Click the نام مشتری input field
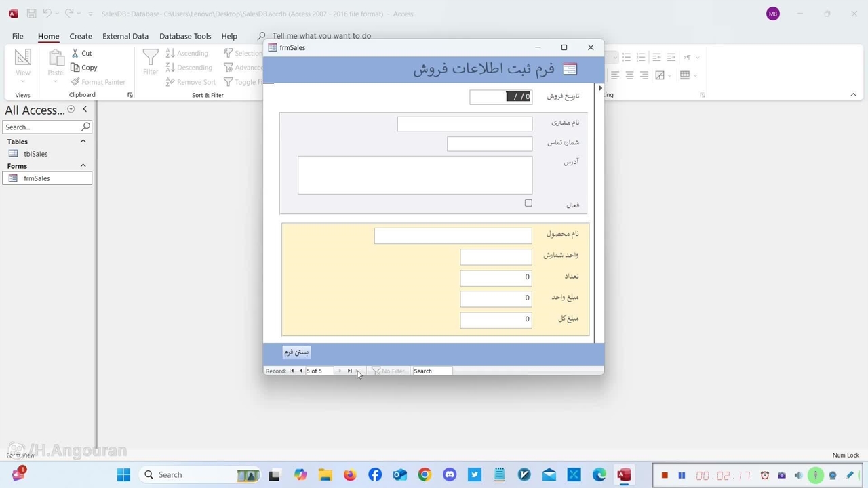The width and height of the screenshot is (868, 488). point(465,124)
